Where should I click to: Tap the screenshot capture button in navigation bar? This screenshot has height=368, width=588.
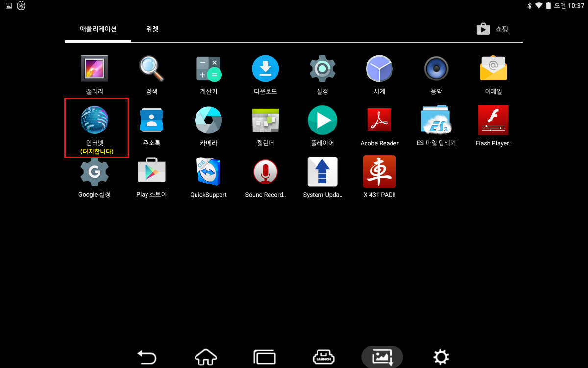(x=382, y=357)
